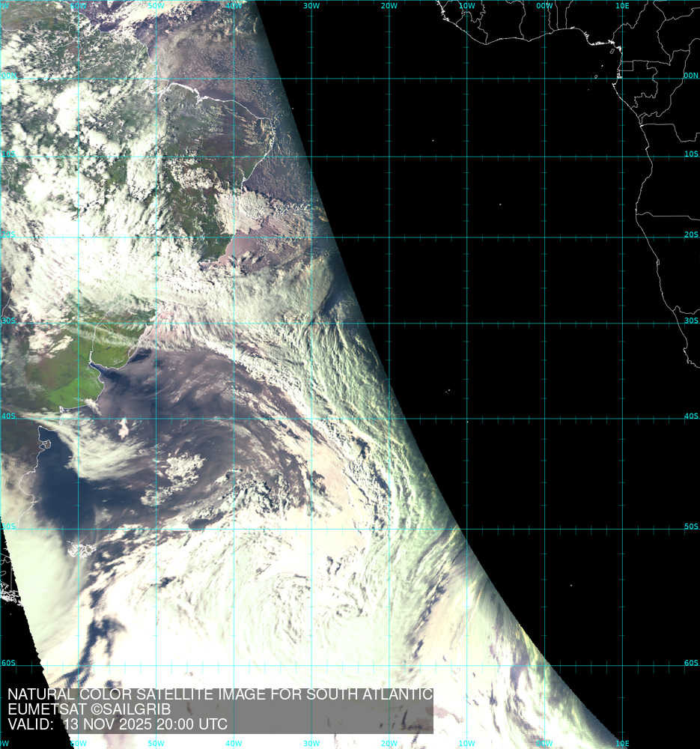Click the EUMETSAT ©SAILGRIB credit text
The width and height of the screenshot is (700, 749).
tap(89, 709)
